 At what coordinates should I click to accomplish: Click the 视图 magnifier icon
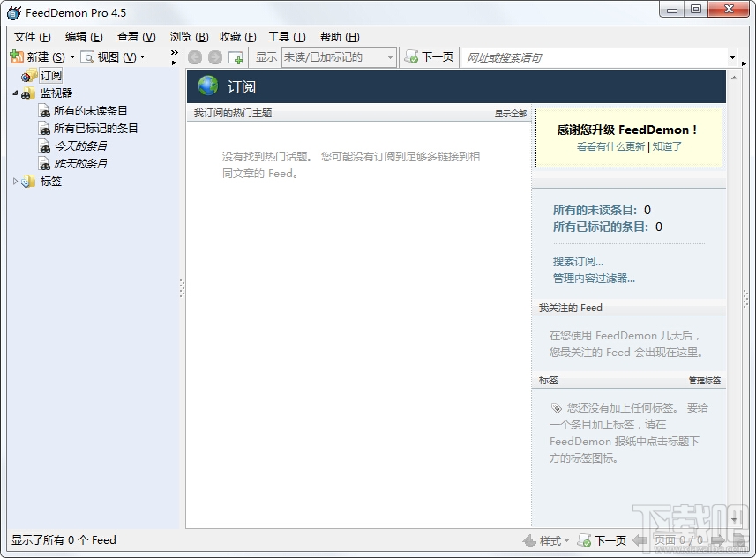[x=87, y=57]
